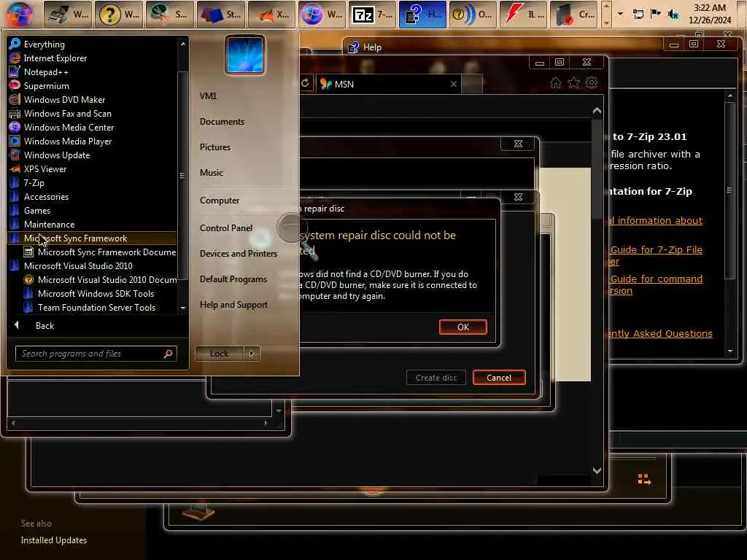Screen dimensions: 747x560
Task: Open XPS Viewer from programs list
Action: pos(45,168)
